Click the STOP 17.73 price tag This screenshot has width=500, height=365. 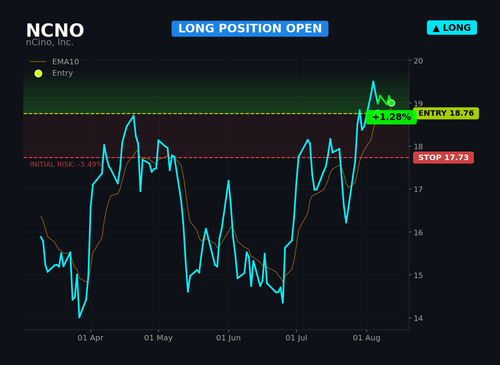tap(443, 157)
